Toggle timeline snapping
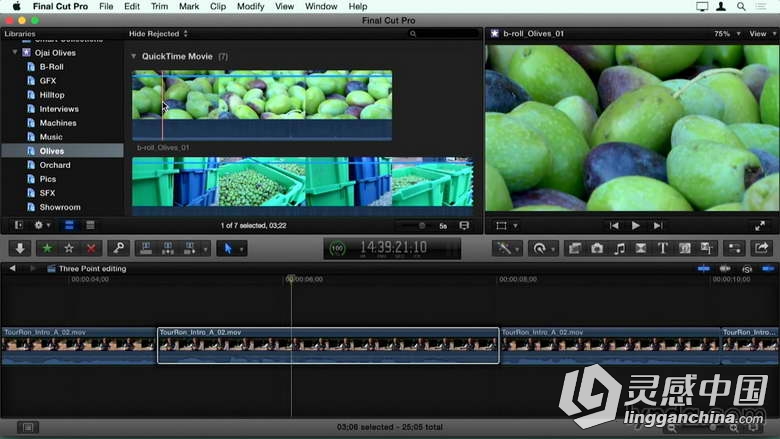The height and width of the screenshot is (439, 780). point(768,269)
